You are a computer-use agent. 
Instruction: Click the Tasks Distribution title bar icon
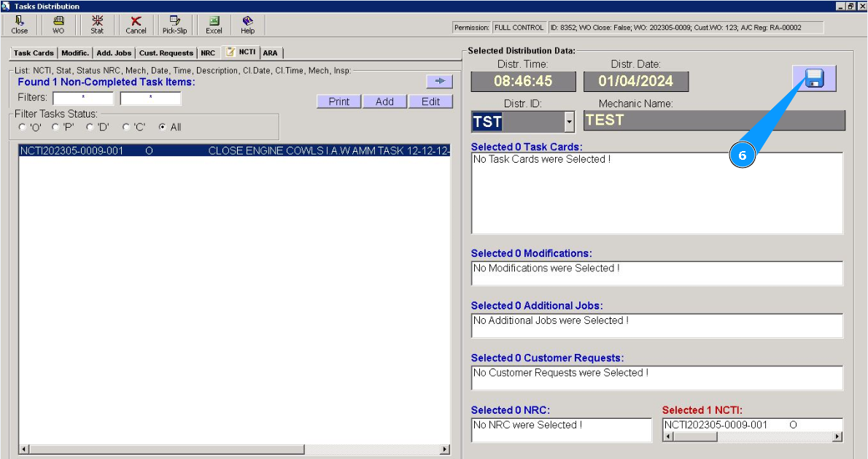(6, 6)
